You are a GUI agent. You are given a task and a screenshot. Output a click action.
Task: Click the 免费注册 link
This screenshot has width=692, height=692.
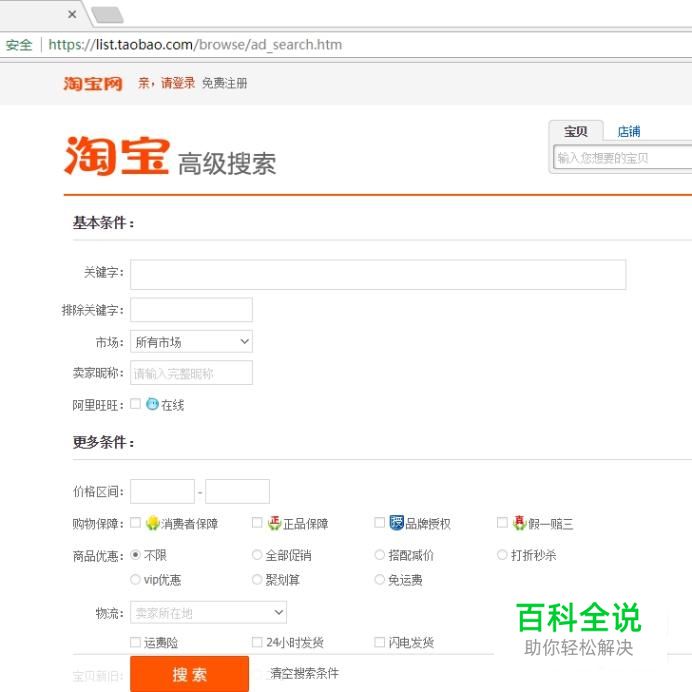click(225, 83)
